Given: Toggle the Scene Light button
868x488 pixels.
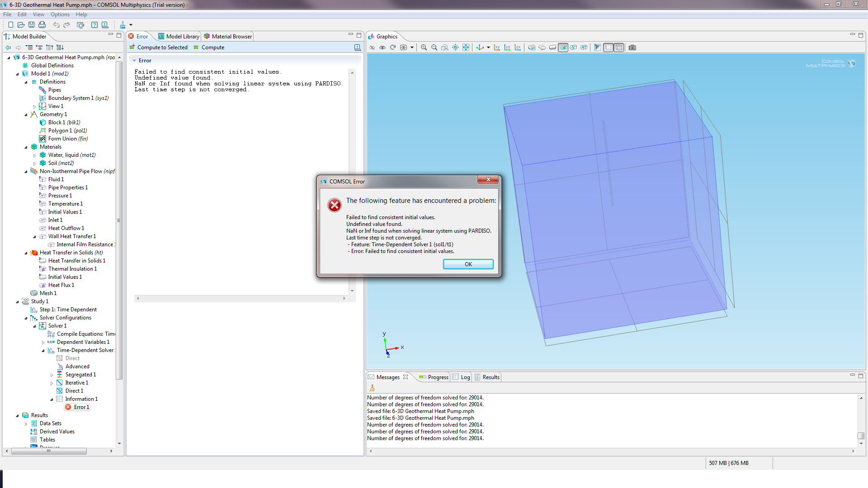Looking at the screenshot, I should click(598, 47).
